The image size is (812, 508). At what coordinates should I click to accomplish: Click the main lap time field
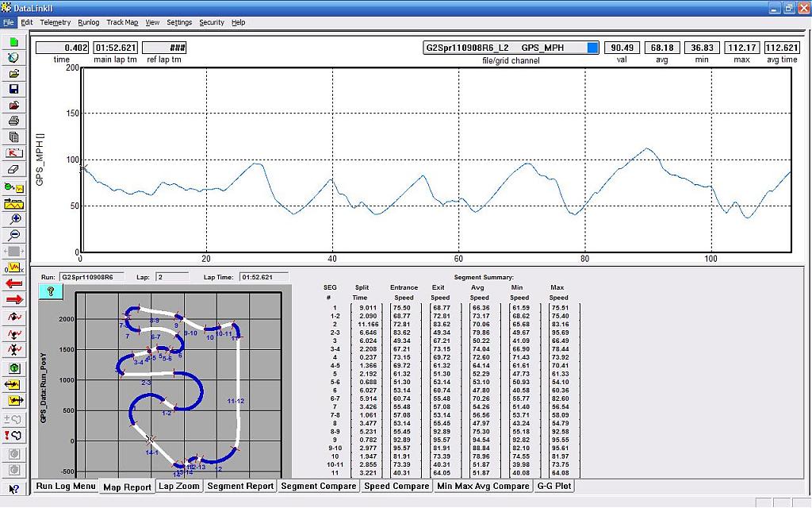115,48
